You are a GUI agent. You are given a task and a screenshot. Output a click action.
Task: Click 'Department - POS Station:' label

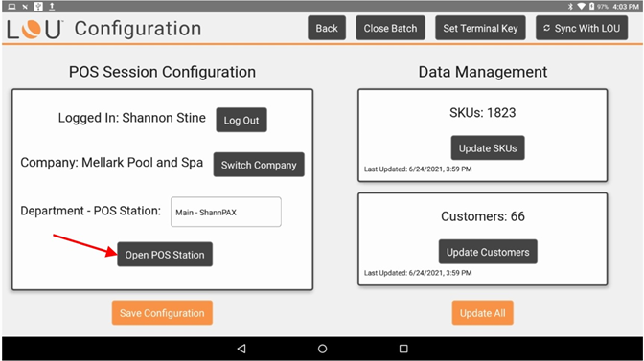point(91,211)
